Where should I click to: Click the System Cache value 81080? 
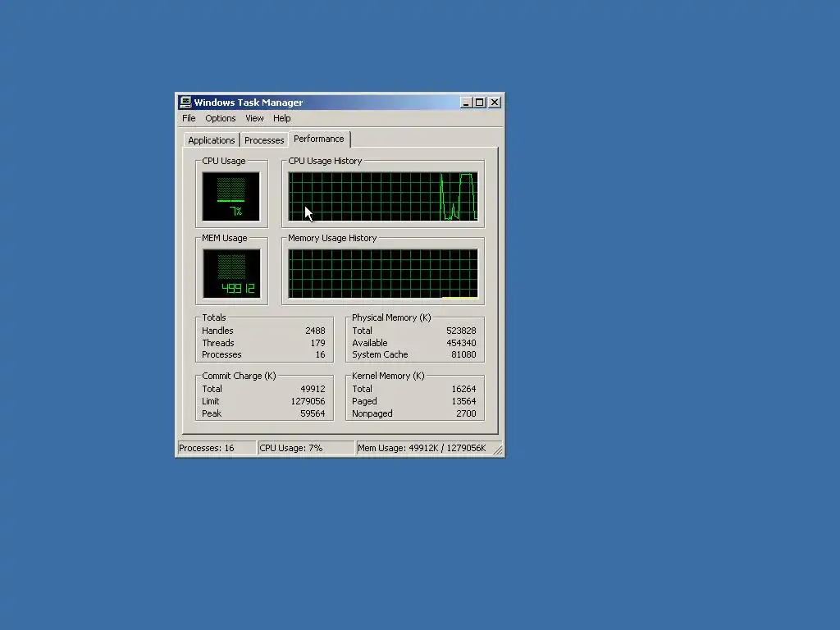click(x=463, y=354)
